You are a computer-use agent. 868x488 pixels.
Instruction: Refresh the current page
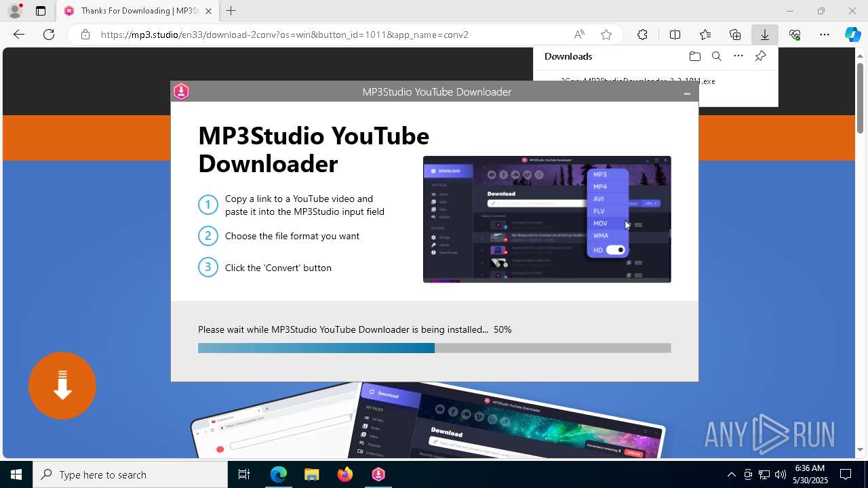pyautogui.click(x=49, y=35)
